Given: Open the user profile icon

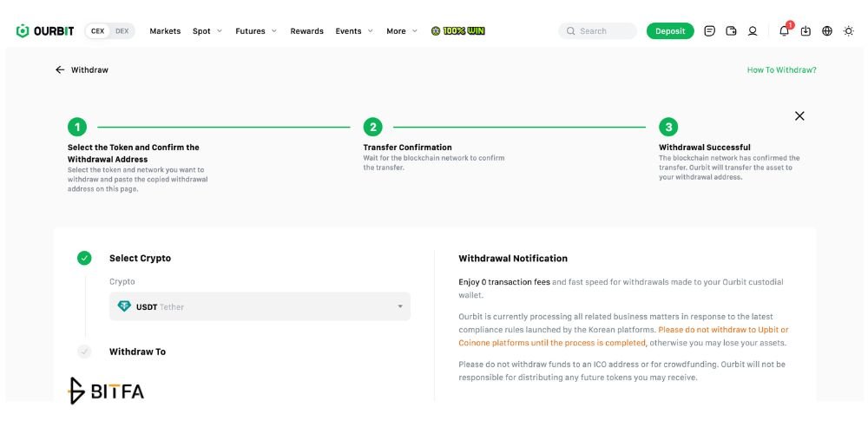Looking at the screenshot, I should [x=753, y=31].
